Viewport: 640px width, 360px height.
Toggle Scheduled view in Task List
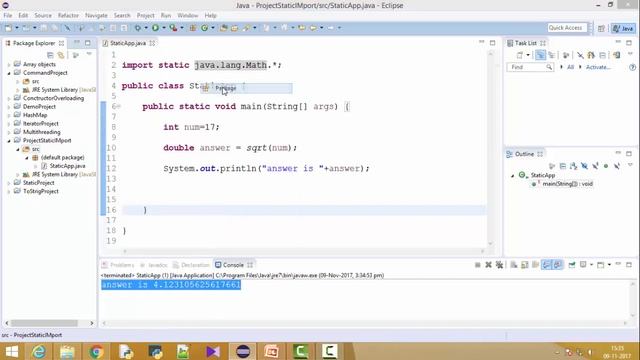pyautogui.click(x=551, y=55)
